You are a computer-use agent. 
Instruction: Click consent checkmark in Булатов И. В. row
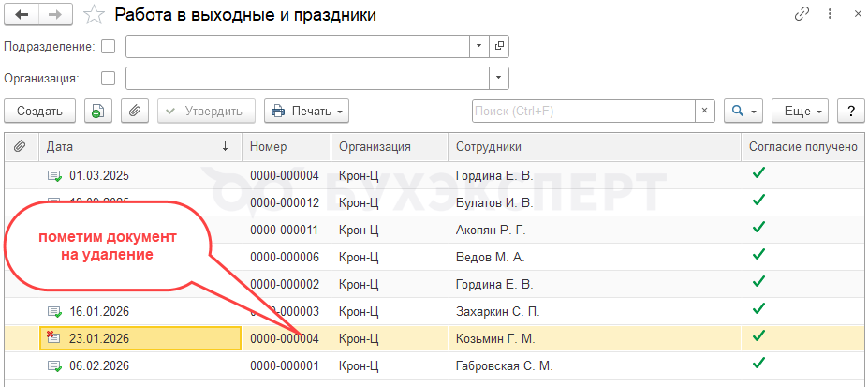pos(758,200)
